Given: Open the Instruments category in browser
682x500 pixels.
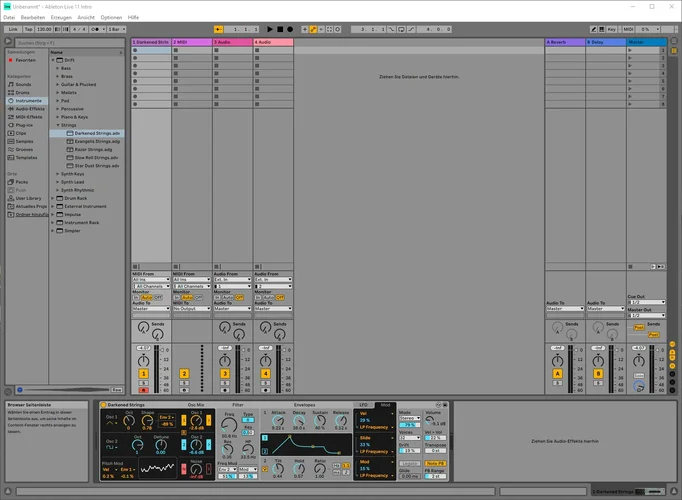Looking at the screenshot, I should click(27, 100).
